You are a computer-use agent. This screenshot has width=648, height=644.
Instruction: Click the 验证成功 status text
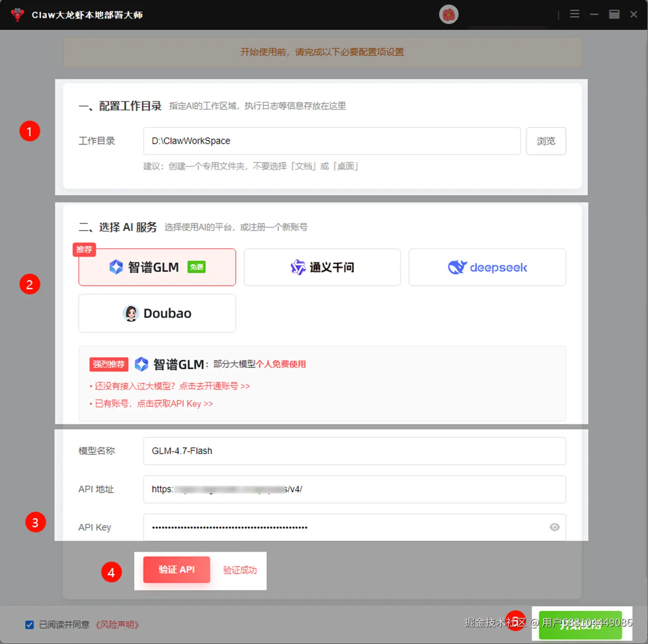pos(240,570)
